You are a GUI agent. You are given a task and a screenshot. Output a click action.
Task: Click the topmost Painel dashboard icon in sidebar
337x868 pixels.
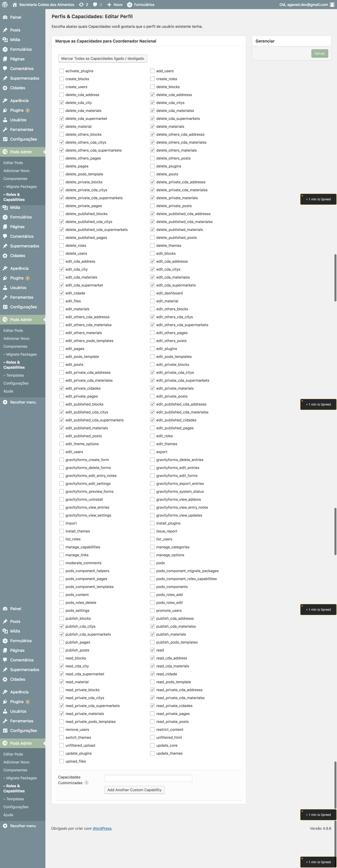pos(5,17)
